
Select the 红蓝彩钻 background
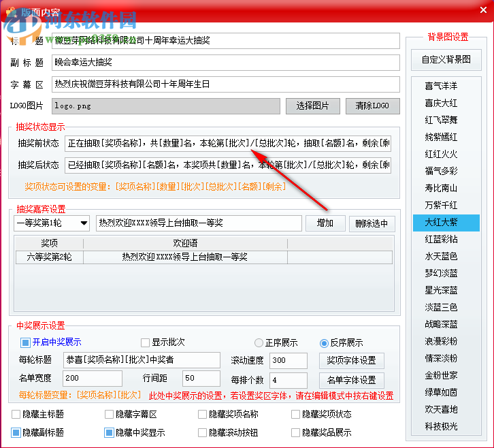coord(446,239)
